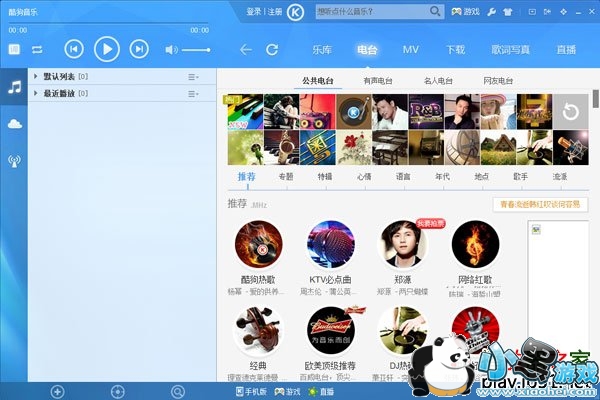This screenshot has width=600, height=400.
Task: Select the 年代 category
Action: (x=442, y=176)
